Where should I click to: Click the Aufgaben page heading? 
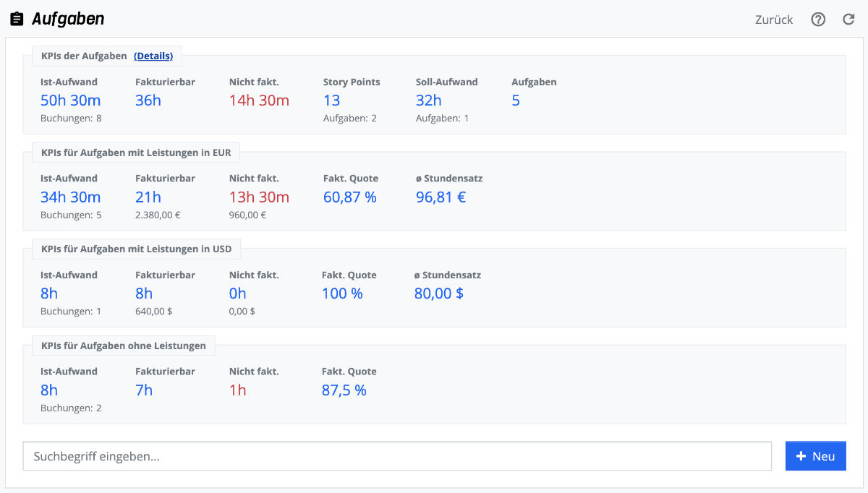pyautogui.click(x=68, y=20)
